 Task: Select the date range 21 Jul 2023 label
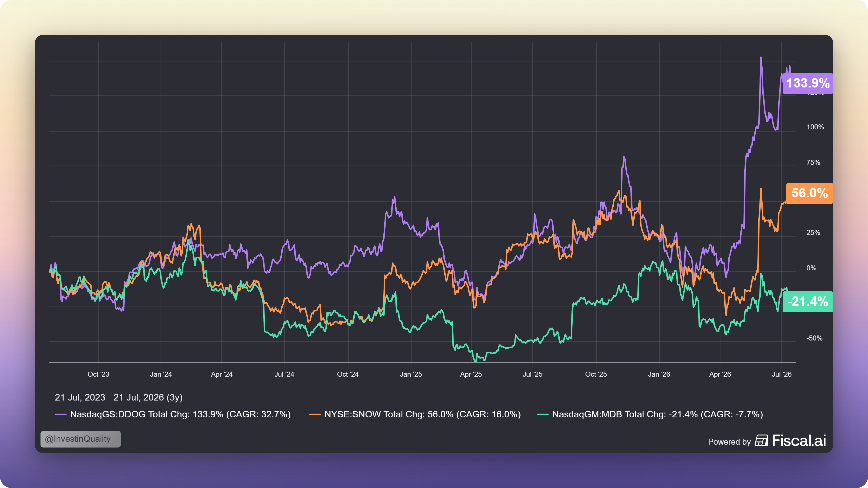119,397
